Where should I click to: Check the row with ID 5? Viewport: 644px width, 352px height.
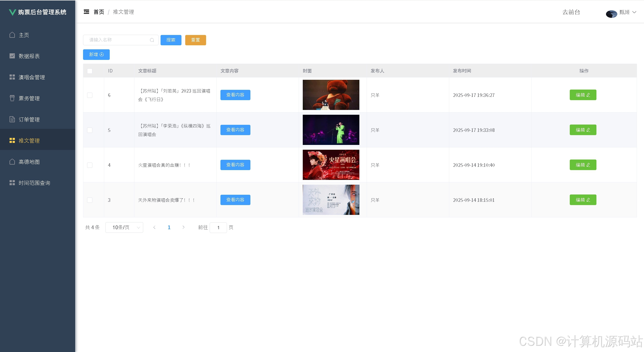(x=90, y=130)
